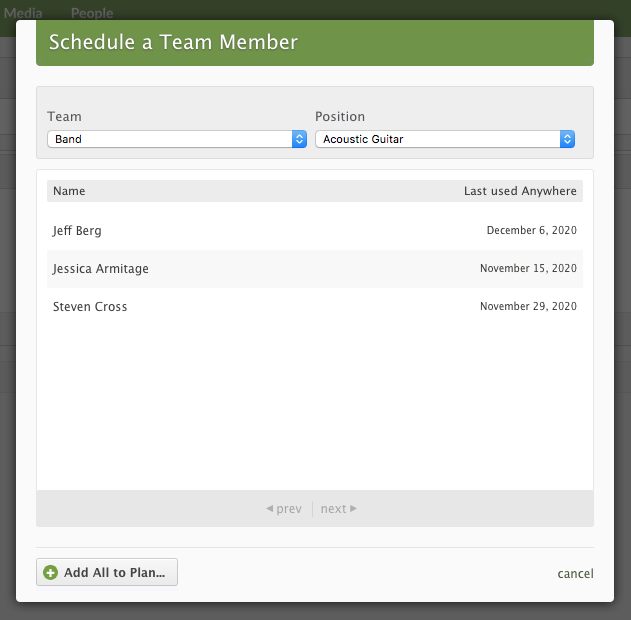Cancel the Schedule a Team Member dialog
The width and height of the screenshot is (631, 620).
(x=575, y=573)
